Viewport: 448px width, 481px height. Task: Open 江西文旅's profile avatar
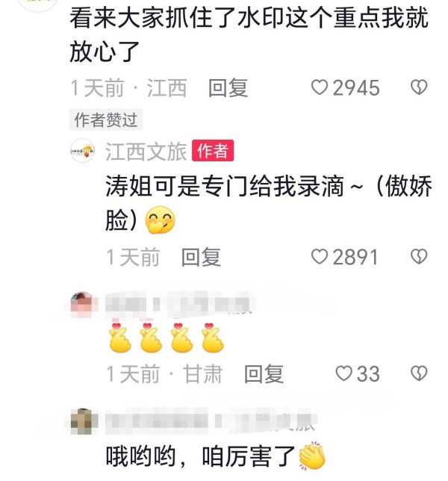[x=82, y=151]
